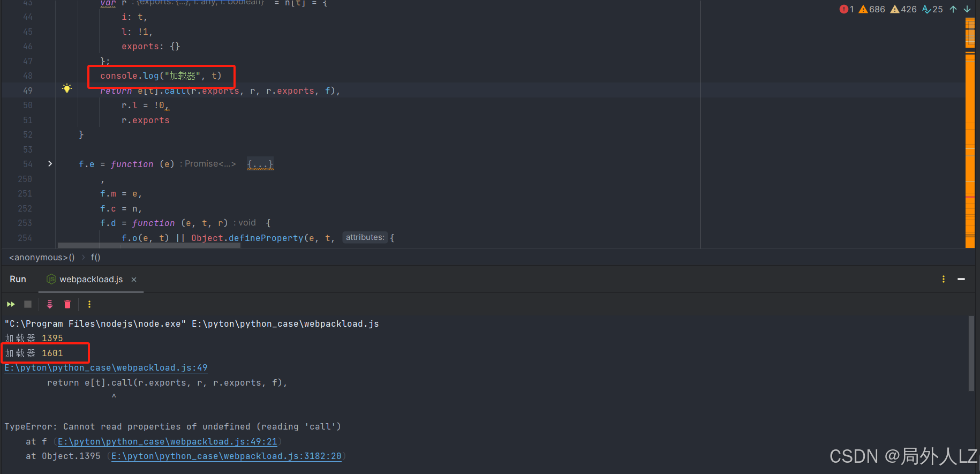980x474 pixels.
Task: Click the console.log line 48 in editor
Action: click(161, 76)
